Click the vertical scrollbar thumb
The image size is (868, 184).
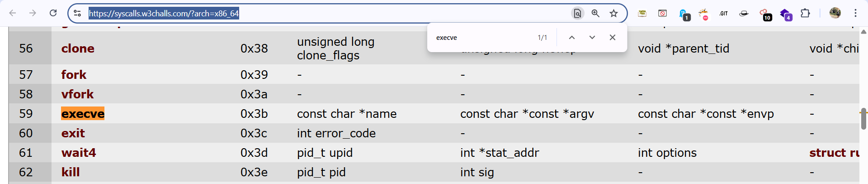click(863, 118)
